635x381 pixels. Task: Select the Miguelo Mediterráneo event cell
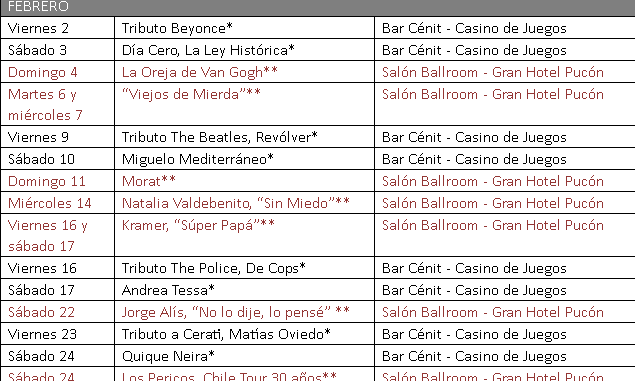[x=245, y=159]
